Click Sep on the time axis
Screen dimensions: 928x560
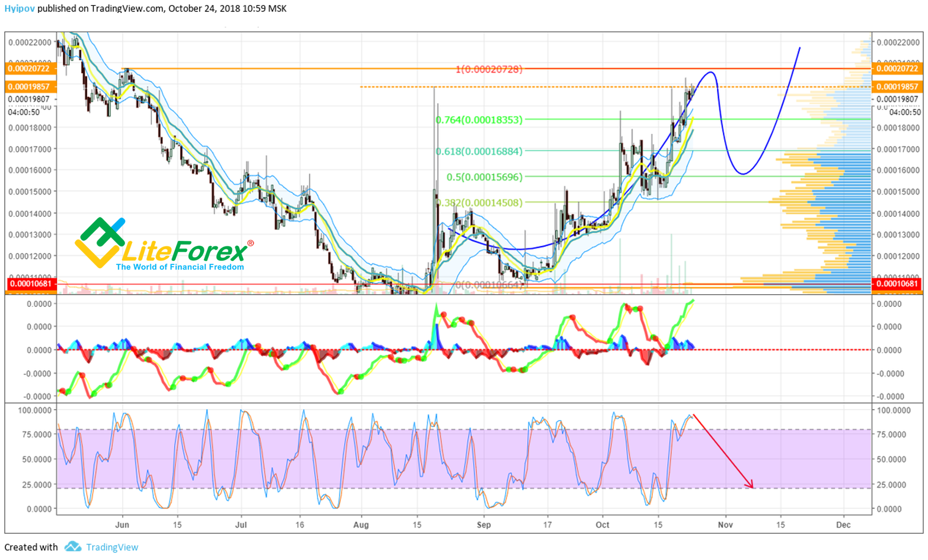pyautogui.click(x=483, y=525)
